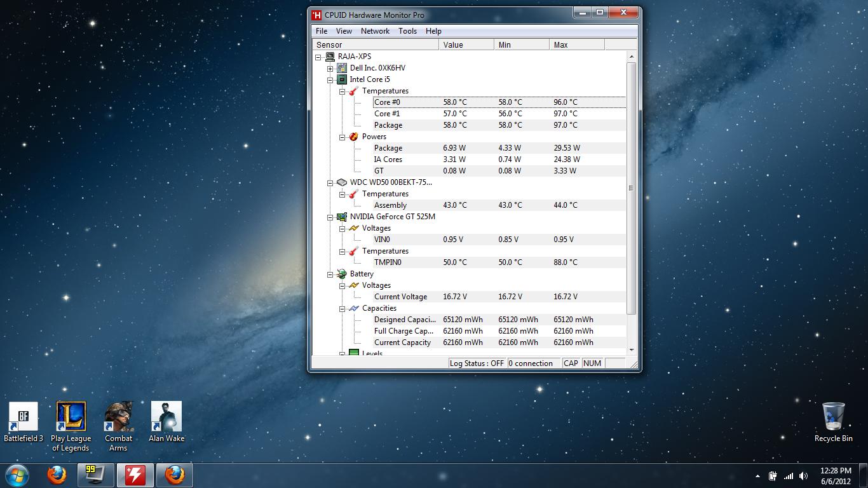Open the Combat Arms desktop shortcut

click(x=118, y=426)
